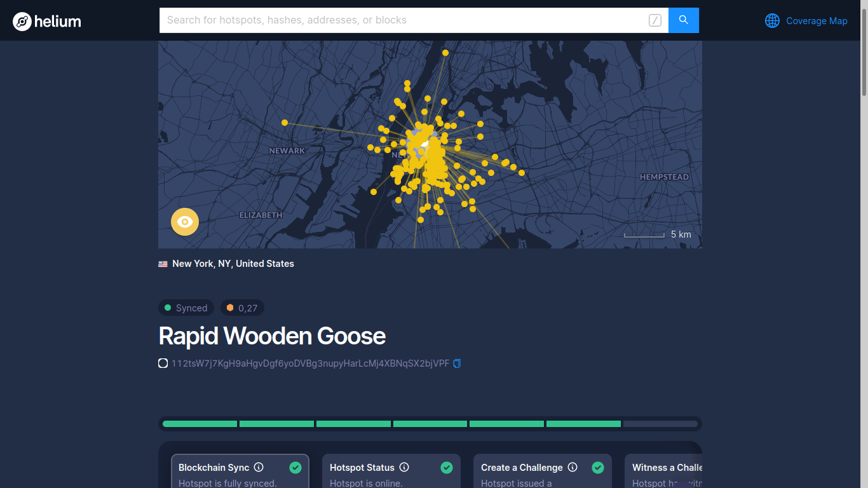Copy the hotspot address with copy icon
868x488 pixels.
tap(457, 363)
